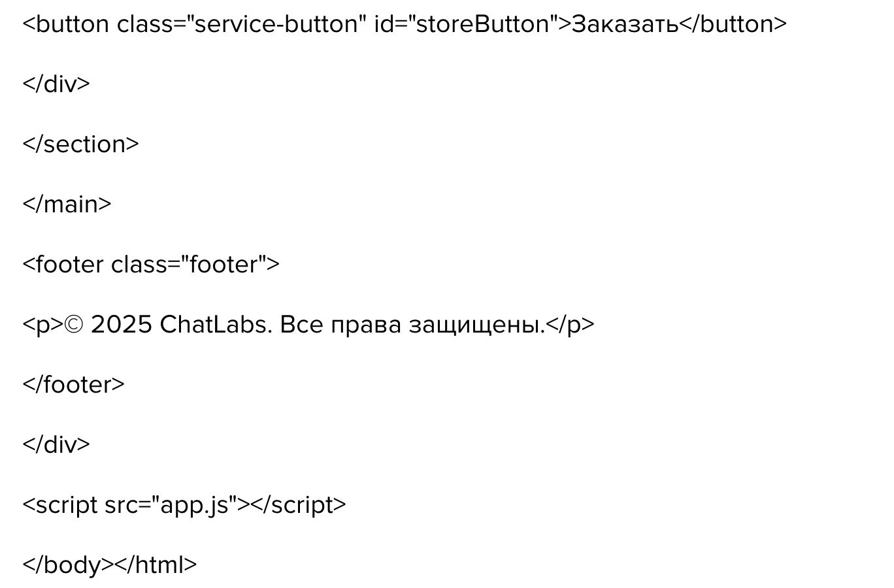Click the "storeButton" id value
Viewport: 894px width, 588px height.
[481, 24]
